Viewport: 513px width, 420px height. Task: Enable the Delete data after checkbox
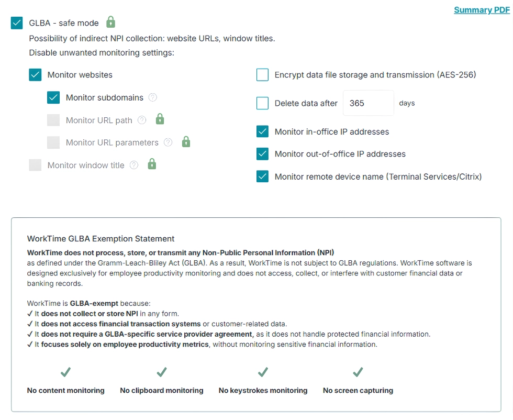pyautogui.click(x=262, y=103)
